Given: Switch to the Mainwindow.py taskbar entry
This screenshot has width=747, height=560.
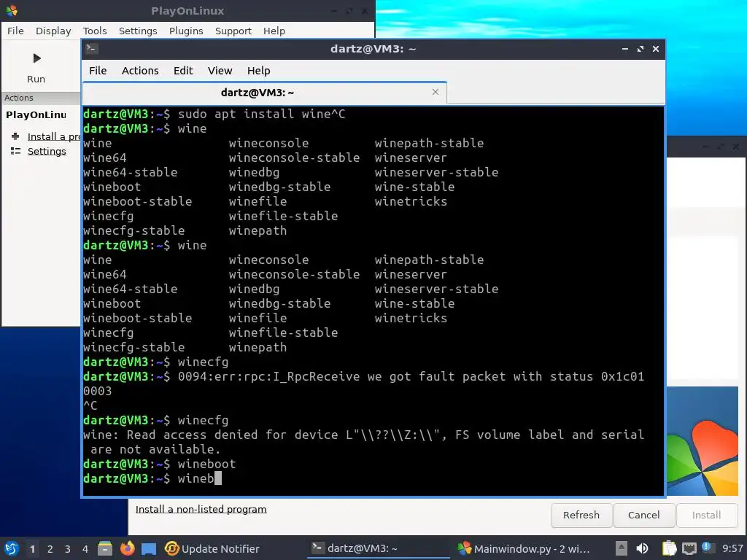Looking at the screenshot, I should tap(524, 548).
